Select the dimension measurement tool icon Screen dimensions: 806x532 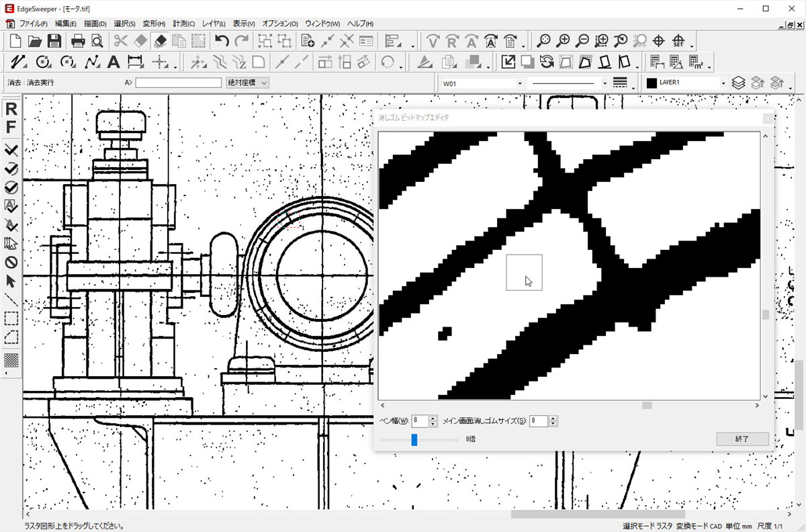[x=135, y=62]
